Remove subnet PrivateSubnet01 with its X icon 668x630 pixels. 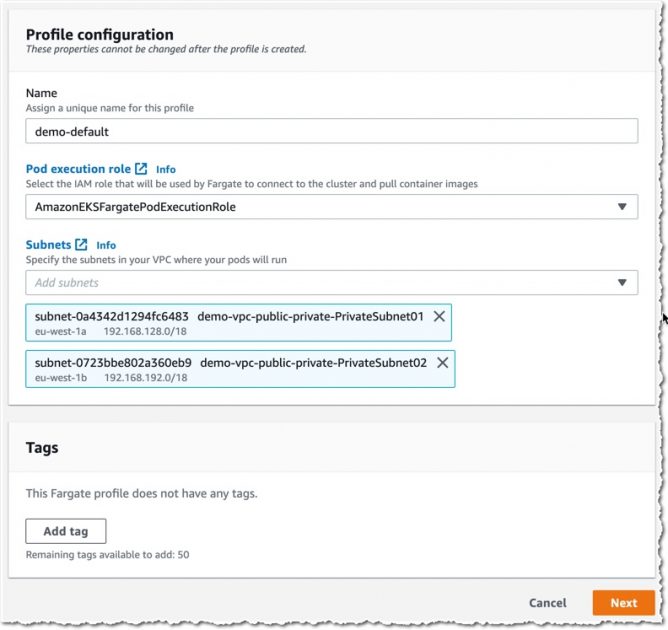tap(439, 316)
